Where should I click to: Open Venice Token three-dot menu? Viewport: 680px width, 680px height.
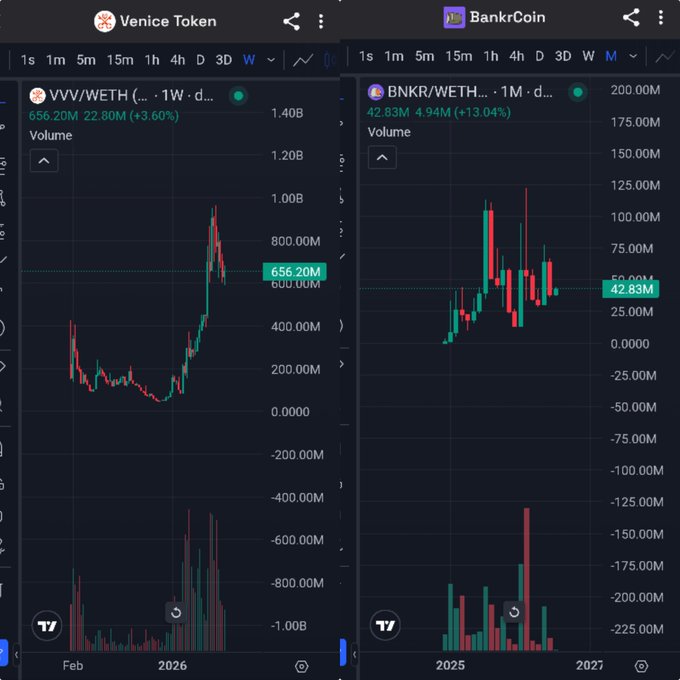pyautogui.click(x=321, y=21)
